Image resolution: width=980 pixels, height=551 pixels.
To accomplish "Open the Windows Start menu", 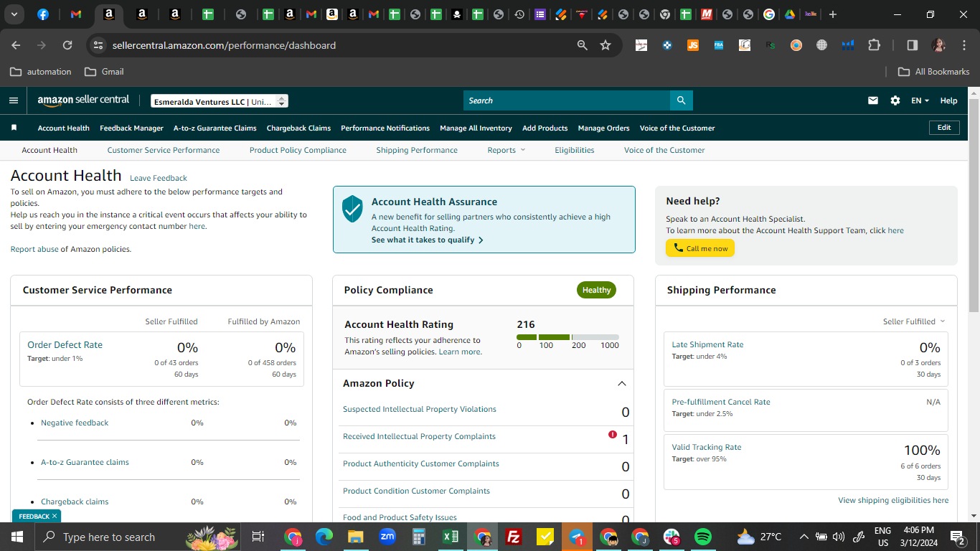I will coord(17,537).
